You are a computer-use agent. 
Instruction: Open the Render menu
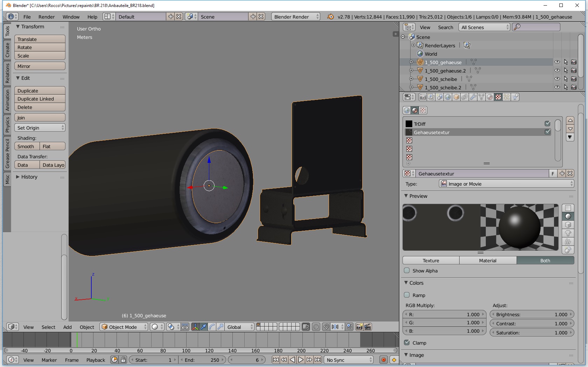click(x=47, y=17)
